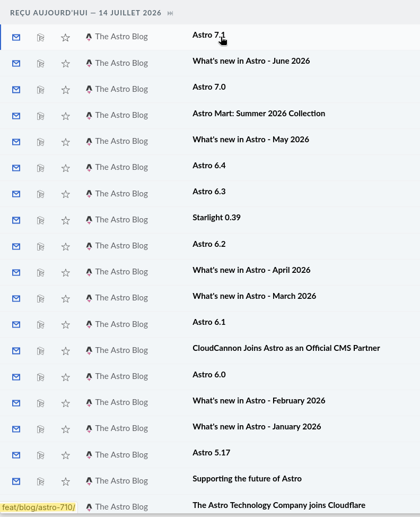Open The Astro Blog feed on Astro 6.3 row
Screen dimensions: 420x517
point(117,194)
